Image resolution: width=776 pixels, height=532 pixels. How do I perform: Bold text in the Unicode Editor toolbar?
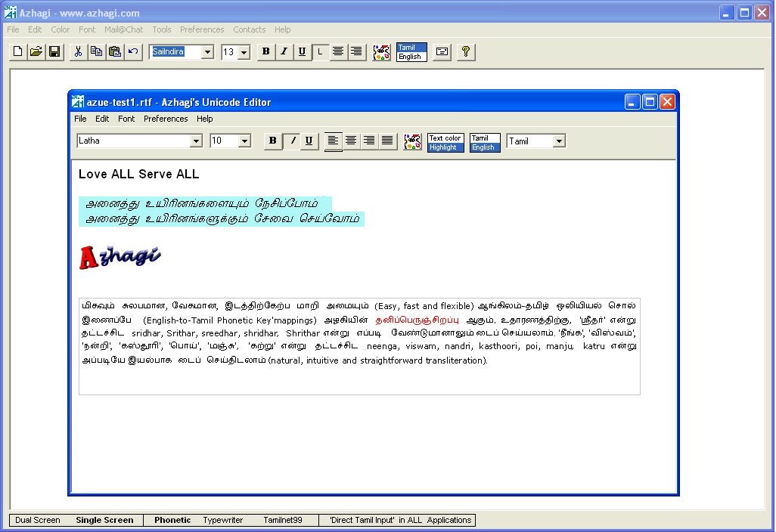coord(273,141)
